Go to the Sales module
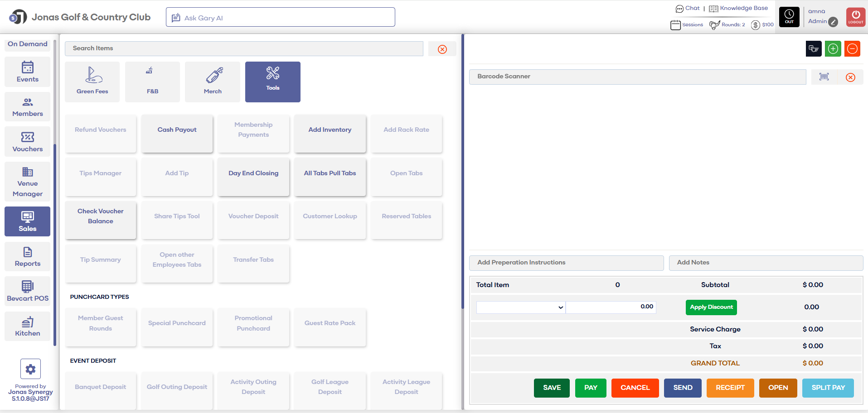This screenshot has height=413, width=868. click(27, 221)
